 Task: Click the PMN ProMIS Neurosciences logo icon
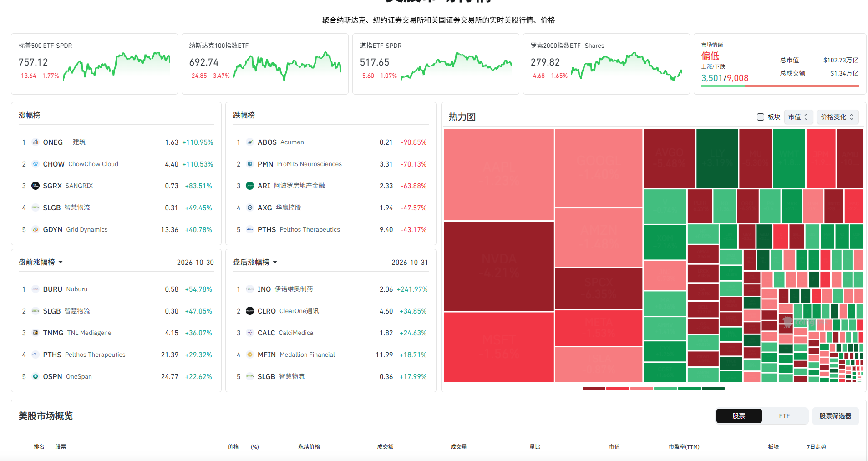(x=250, y=164)
